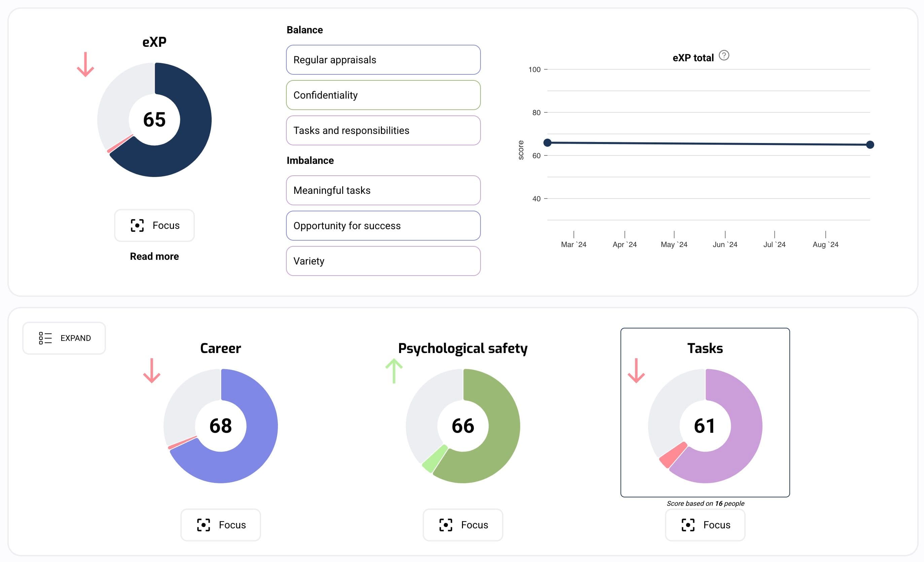Viewport: 924px width, 562px height.
Task: Click the eXP total help question icon
Action: tap(724, 56)
